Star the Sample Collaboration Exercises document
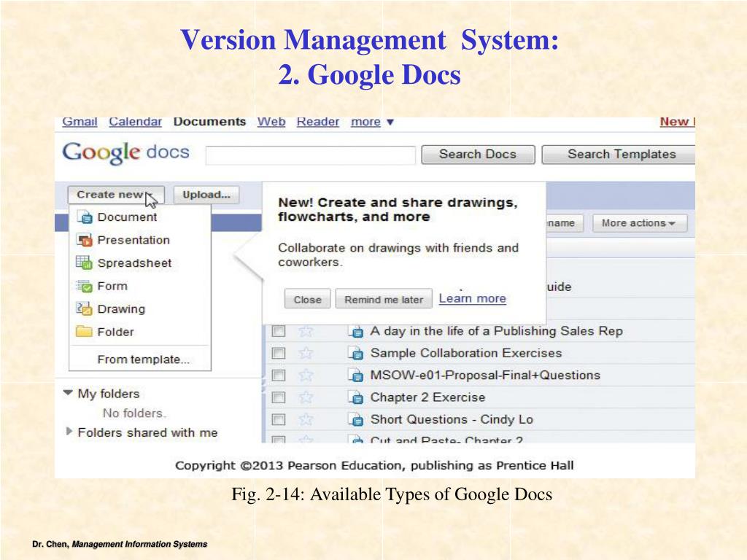Image resolution: width=747 pixels, height=560 pixels. point(306,353)
